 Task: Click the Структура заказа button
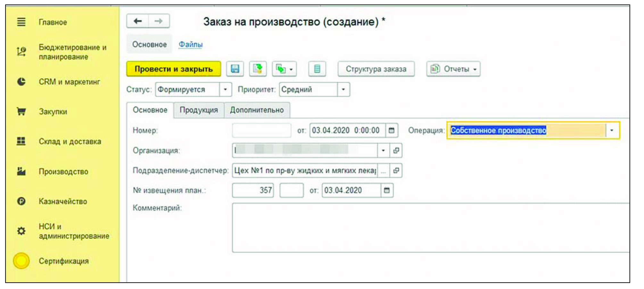click(376, 69)
